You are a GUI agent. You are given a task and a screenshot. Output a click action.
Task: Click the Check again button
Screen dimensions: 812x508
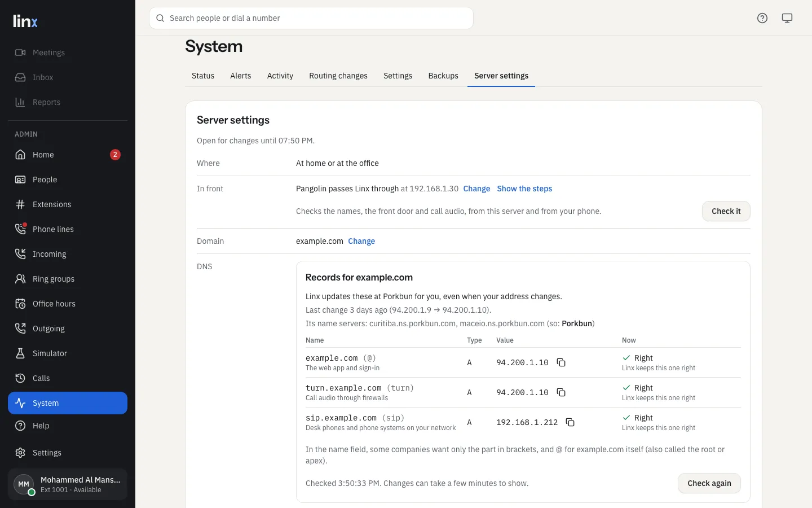pyautogui.click(x=709, y=483)
